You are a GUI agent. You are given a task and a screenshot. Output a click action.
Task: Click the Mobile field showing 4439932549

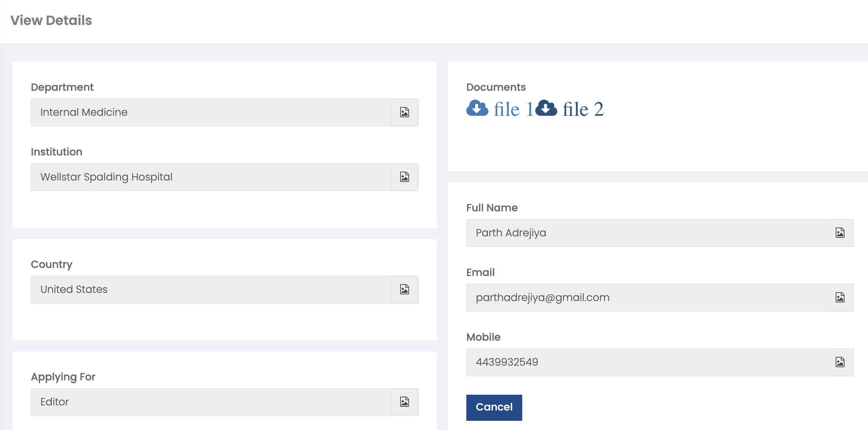[646, 362]
